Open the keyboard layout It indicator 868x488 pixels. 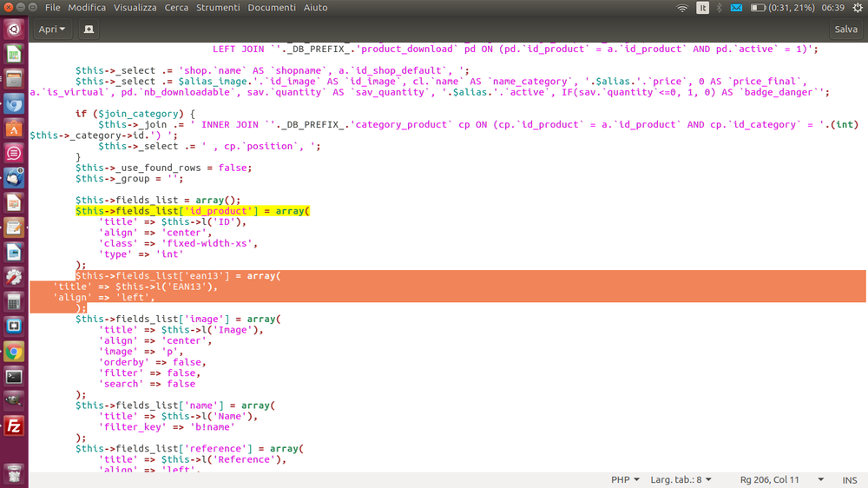[x=702, y=8]
